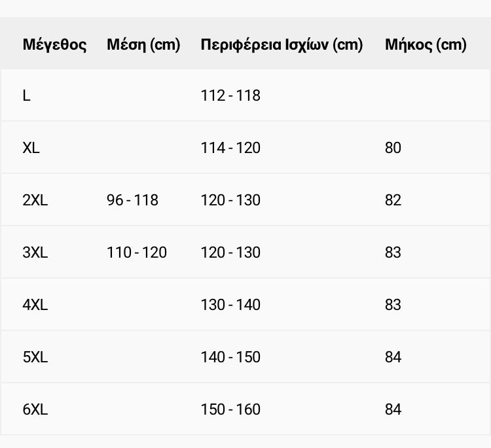Select the 3XL size row label
Screen dimensions: 491x448
pos(35,252)
